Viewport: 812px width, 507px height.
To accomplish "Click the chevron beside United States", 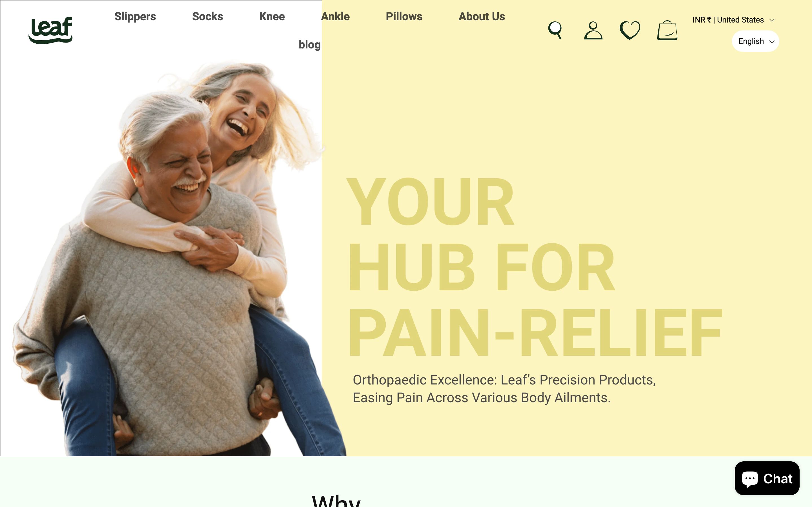I will [772, 21].
